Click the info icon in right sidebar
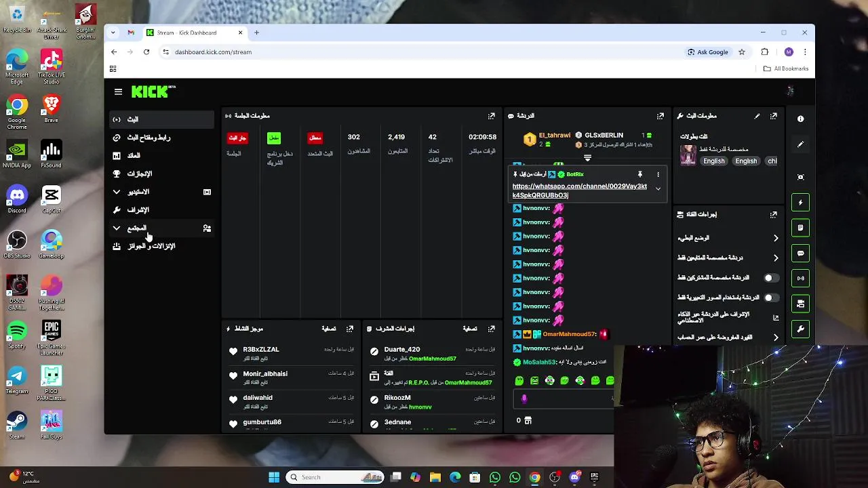 [801, 119]
